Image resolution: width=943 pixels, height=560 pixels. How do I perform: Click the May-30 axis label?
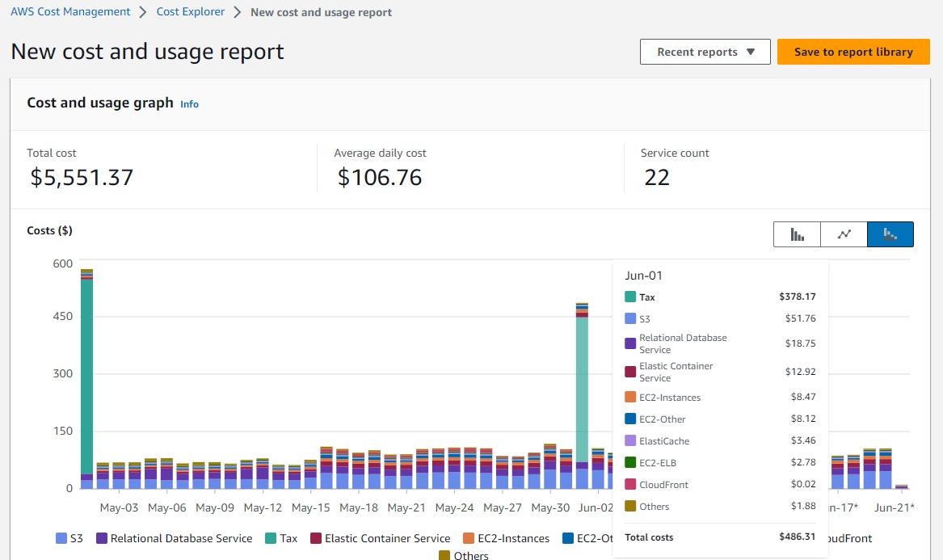coord(550,507)
